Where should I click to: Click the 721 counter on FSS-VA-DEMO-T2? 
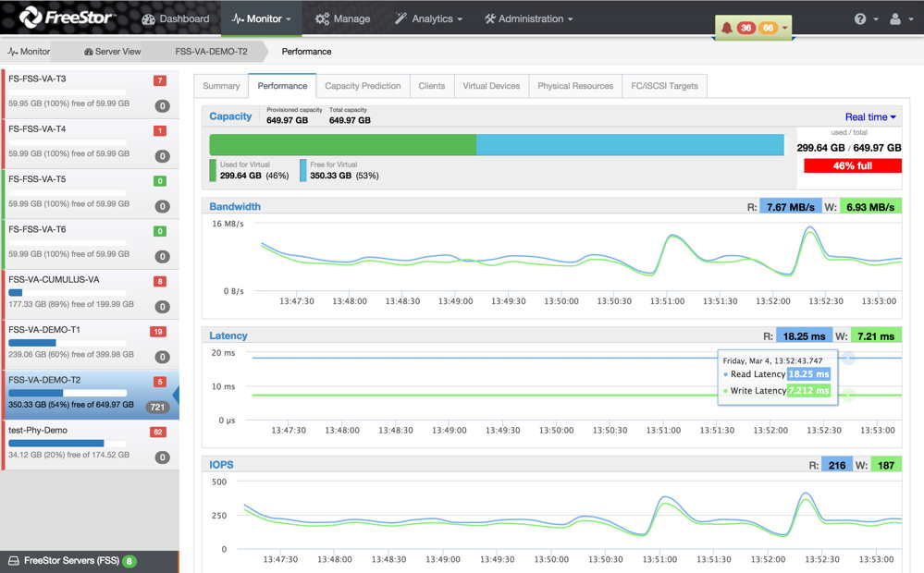[x=158, y=407]
